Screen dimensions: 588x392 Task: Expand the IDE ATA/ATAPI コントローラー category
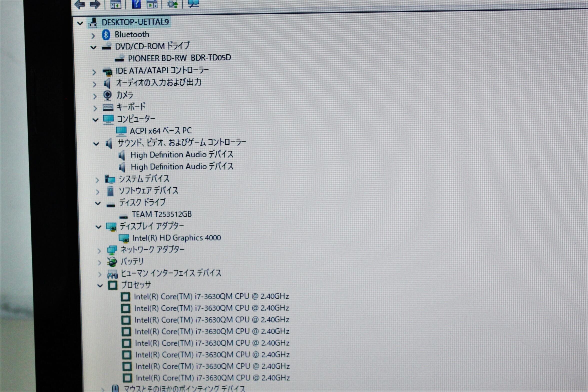coord(94,72)
